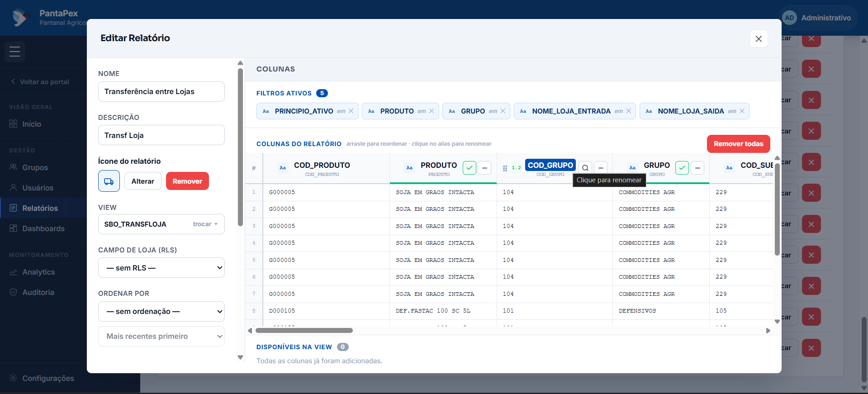The width and height of the screenshot is (868, 394).
Task: Click the Configurações gear icon
Action: click(x=13, y=378)
